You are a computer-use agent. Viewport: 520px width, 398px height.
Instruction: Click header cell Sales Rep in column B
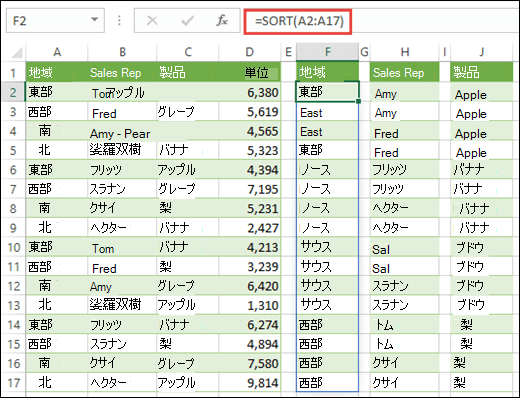tap(122, 72)
